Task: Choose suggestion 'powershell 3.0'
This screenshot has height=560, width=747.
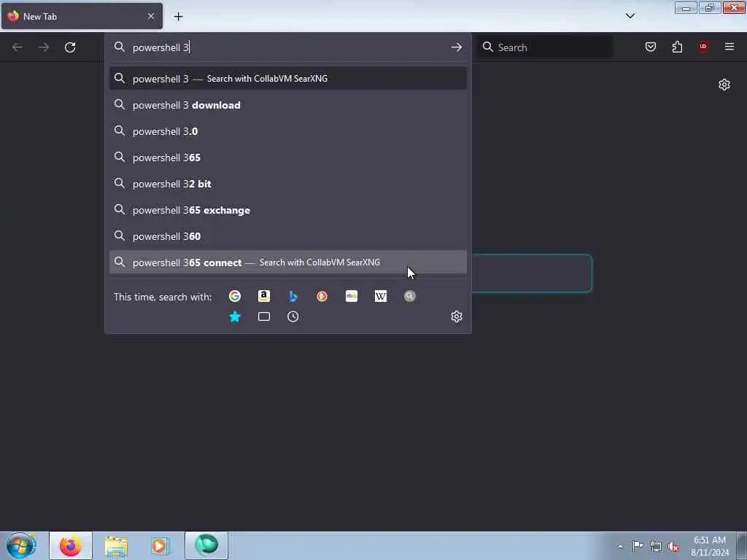Action: 287,131
